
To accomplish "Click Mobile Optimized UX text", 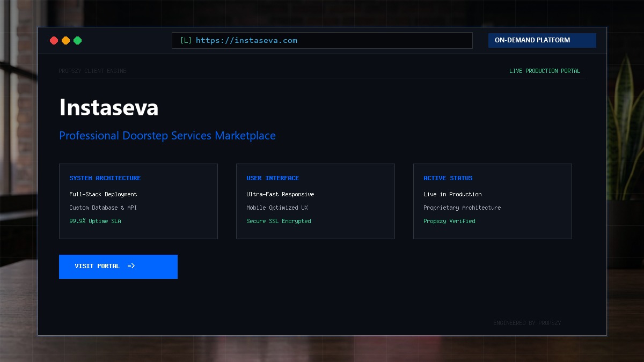I will (x=277, y=208).
